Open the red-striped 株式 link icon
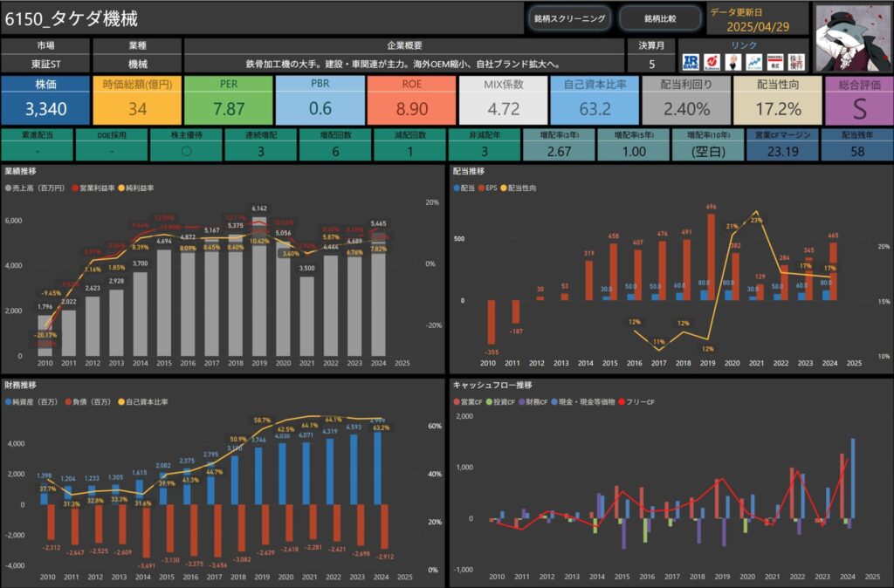 coord(775,62)
